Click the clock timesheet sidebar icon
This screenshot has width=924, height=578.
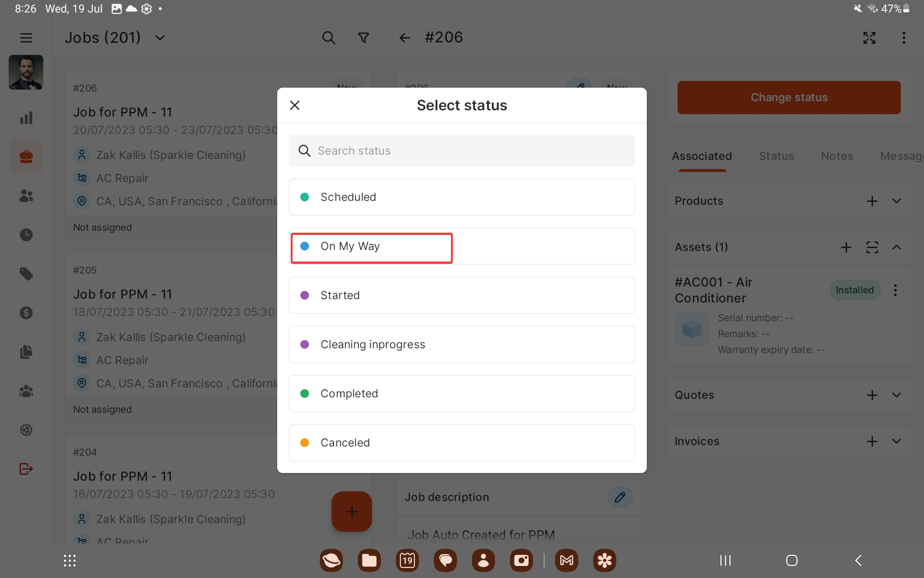click(26, 235)
